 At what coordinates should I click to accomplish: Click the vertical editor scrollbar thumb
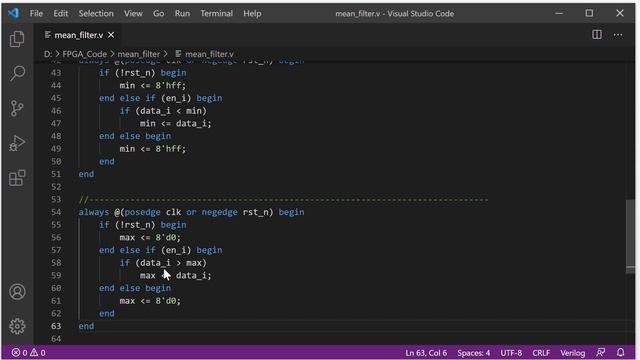point(630,237)
